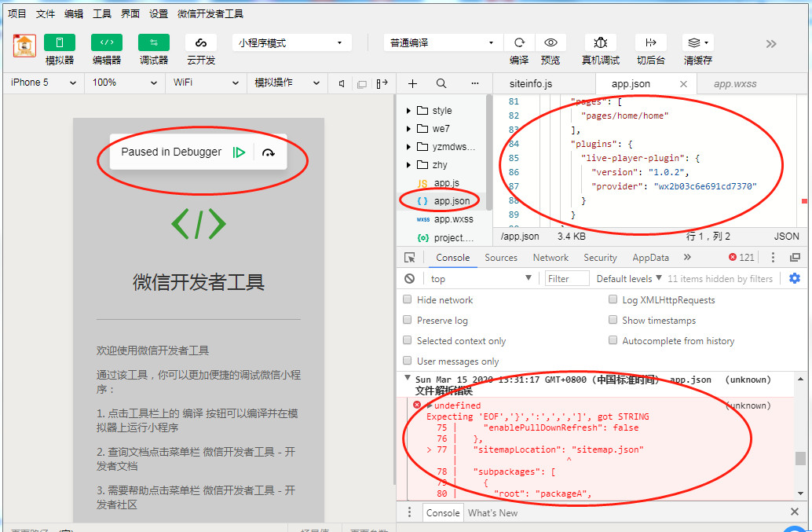The image size is (812, 532).
Task: Open the 100% zoom dropdown
Action: [124, 83]
